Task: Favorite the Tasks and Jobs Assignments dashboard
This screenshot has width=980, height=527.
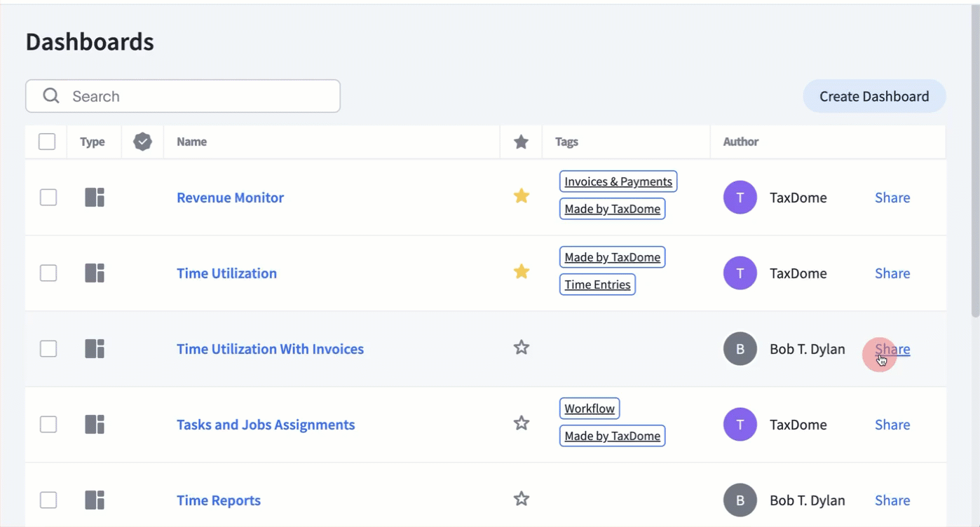Action: click(521, 423)
